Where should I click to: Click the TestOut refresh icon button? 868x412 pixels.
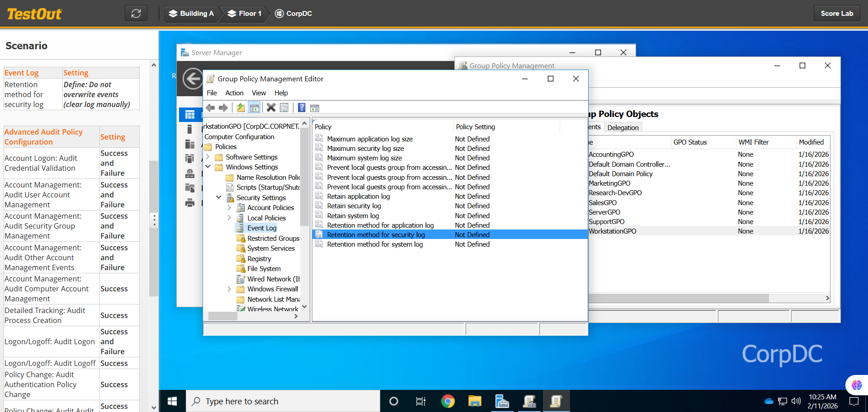(136, 14)
